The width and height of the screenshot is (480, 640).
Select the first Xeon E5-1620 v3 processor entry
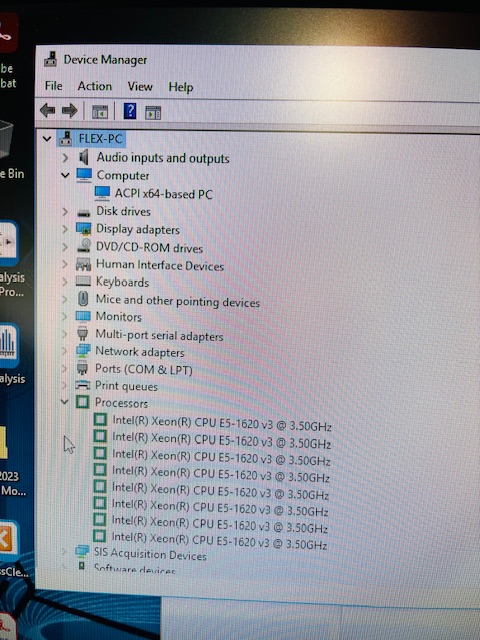222,424
